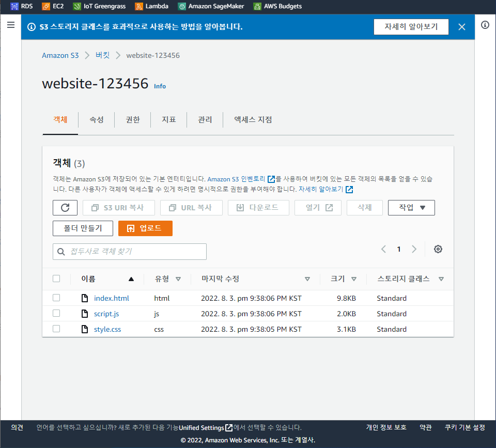496x448 pixels.
Task: Switch to the 권한 tab
Action: [133, 119]
